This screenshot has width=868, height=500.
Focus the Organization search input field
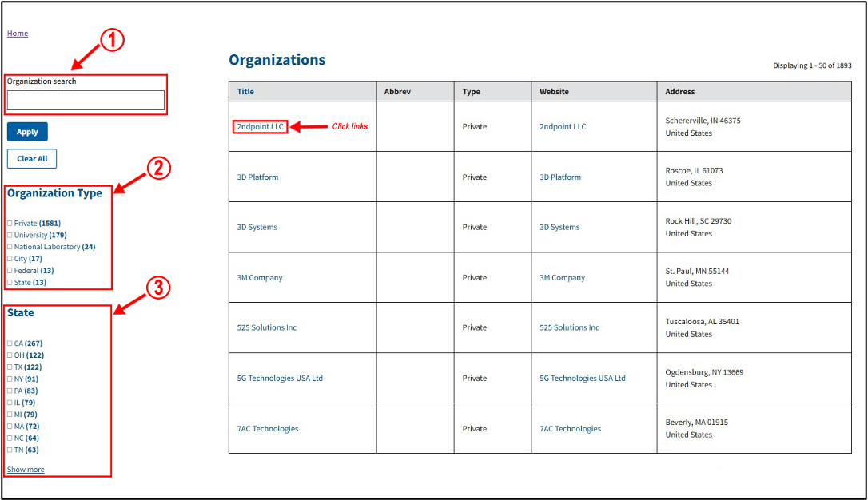[86, 100]
